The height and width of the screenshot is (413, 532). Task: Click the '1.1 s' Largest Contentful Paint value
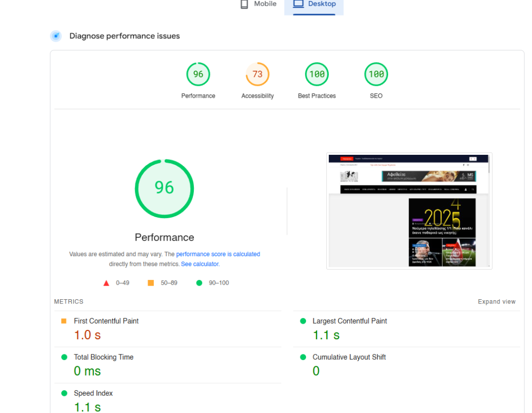point(326,335)
